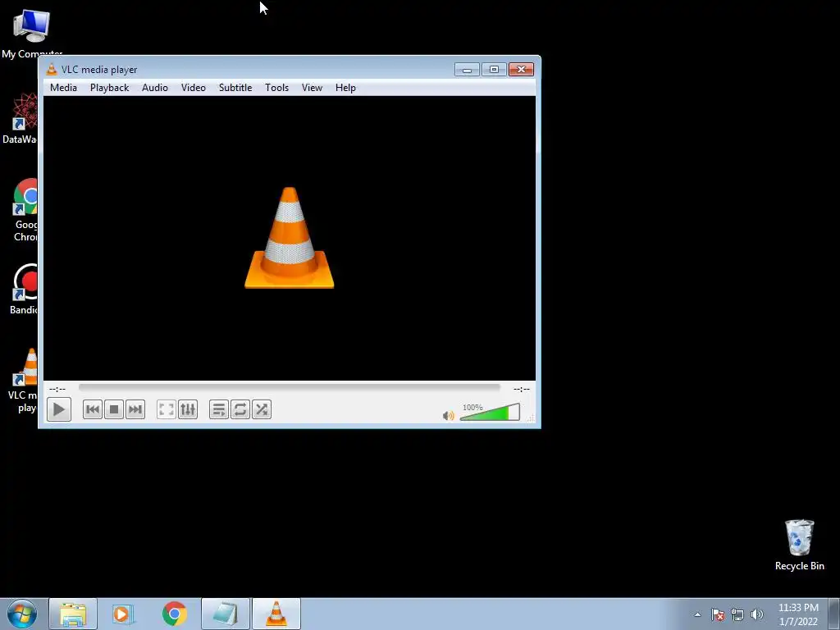
Task: Open Chrome from the taskbar
Action: (174, 614)
